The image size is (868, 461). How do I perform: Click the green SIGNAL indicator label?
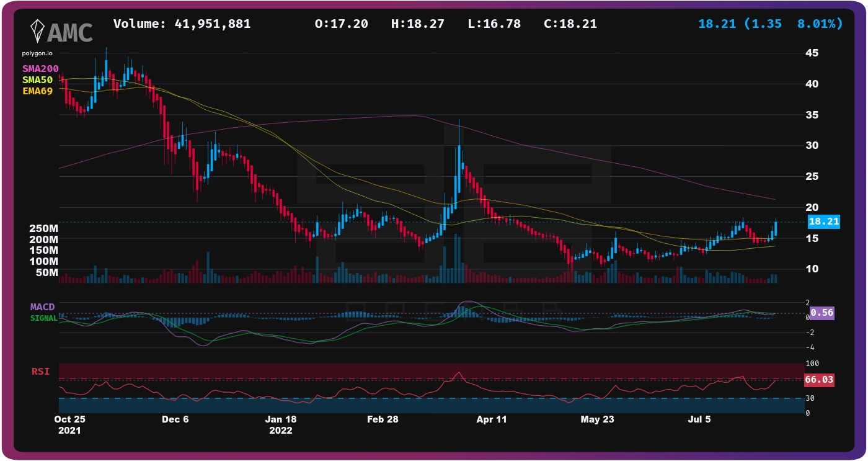tap(44, 318)
